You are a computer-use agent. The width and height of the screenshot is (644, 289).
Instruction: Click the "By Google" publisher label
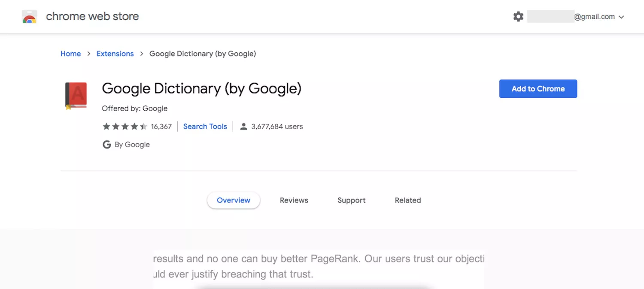(132, 144)
